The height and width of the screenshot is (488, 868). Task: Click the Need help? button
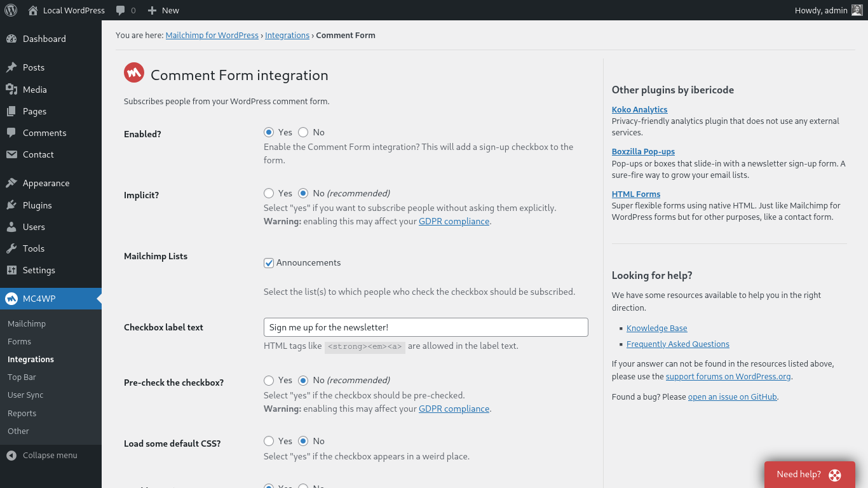coord(809,474)
